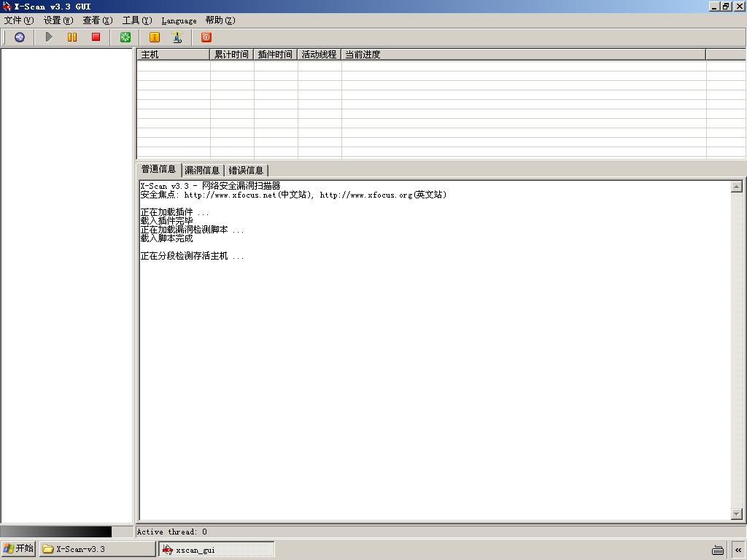Viewport: 747px width, 560px height.
Task: Open the yellow info toolbar icon
Action: point(155,37)
